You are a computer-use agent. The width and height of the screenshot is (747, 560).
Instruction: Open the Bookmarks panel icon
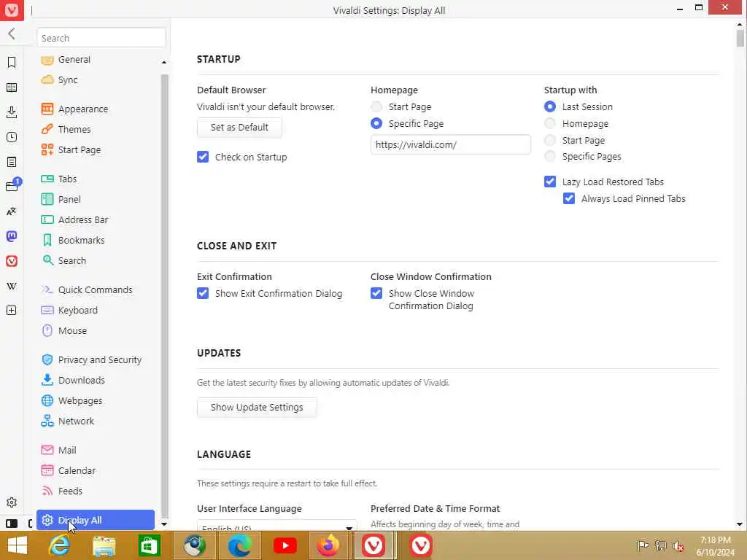pyautogui.click(x=12, y=62)
